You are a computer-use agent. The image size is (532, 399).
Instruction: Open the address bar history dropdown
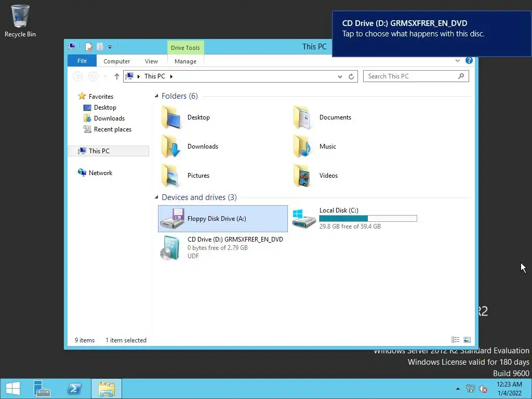[x=340, y=77]
